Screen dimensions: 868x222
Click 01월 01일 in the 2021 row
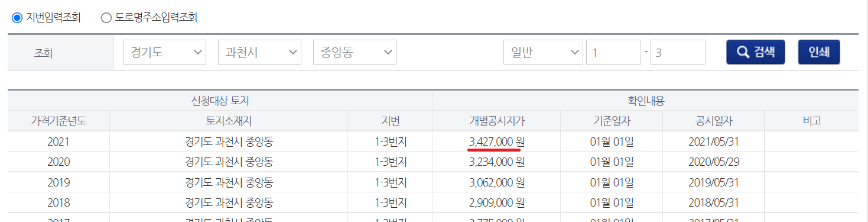[x=612, y=142]
